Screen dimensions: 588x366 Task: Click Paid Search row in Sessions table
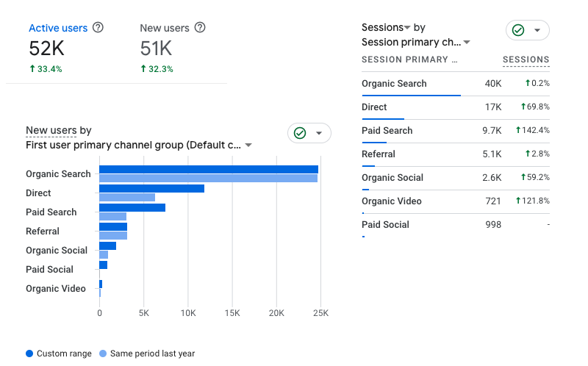point(456,131)
